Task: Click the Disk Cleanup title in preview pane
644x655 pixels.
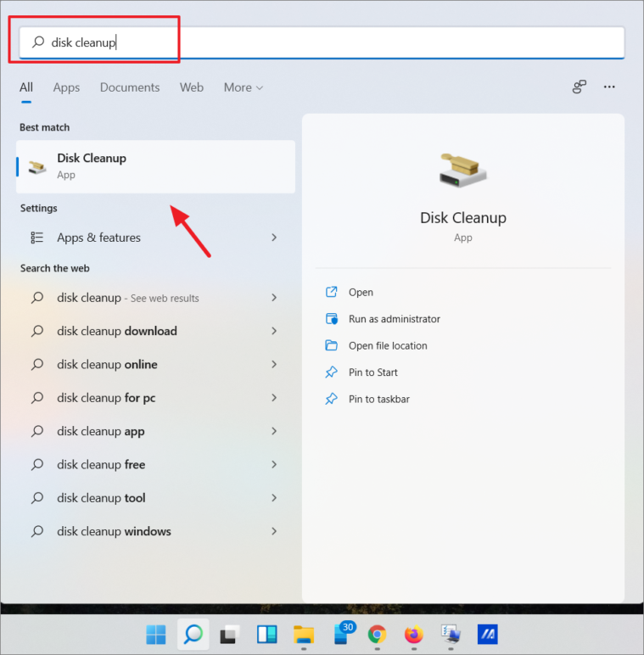Action: click(463, 218)
